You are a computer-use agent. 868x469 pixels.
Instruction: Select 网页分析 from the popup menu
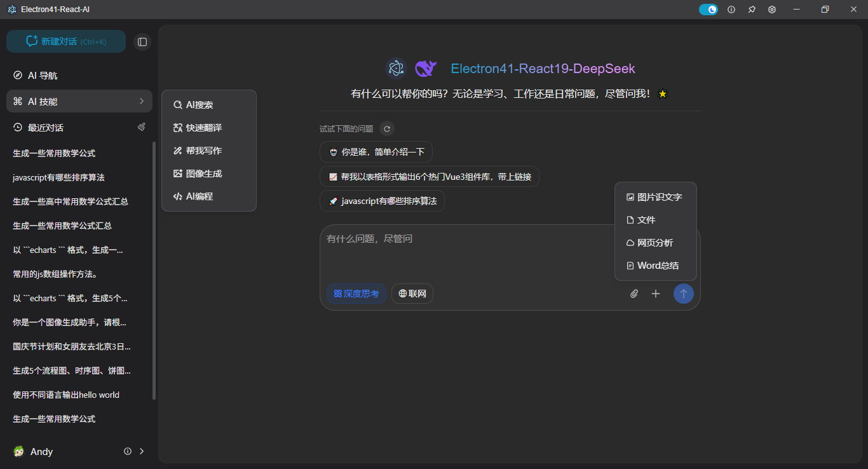656,243
